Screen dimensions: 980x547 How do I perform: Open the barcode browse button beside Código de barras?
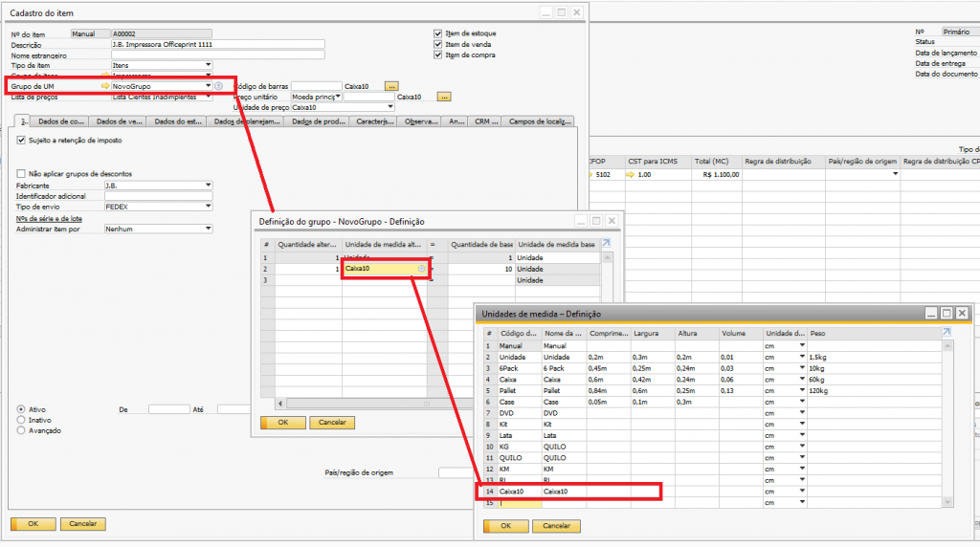coord(390,86)
